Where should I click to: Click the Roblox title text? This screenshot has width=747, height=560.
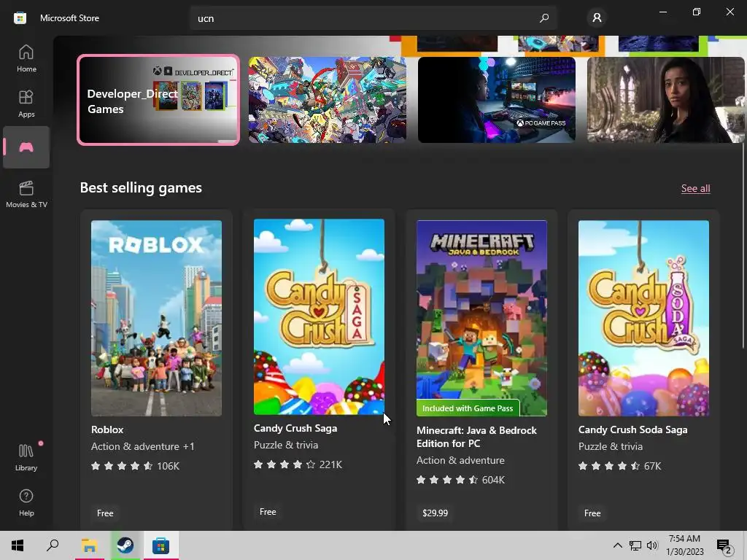coord(107,429)
